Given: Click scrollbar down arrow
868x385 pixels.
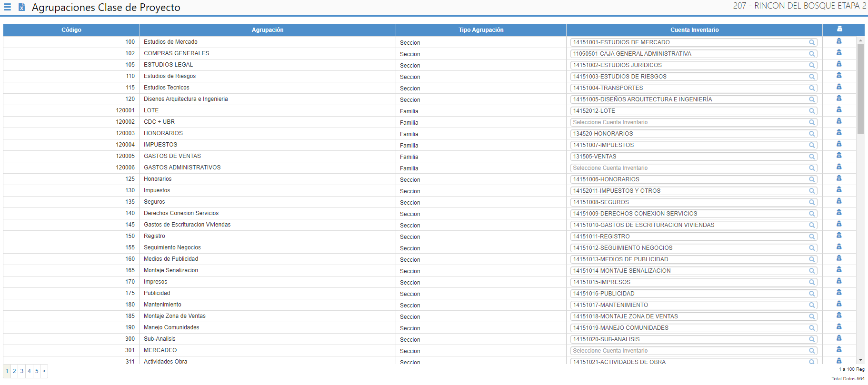Looking at the screenshot, I should pos(860,360).
